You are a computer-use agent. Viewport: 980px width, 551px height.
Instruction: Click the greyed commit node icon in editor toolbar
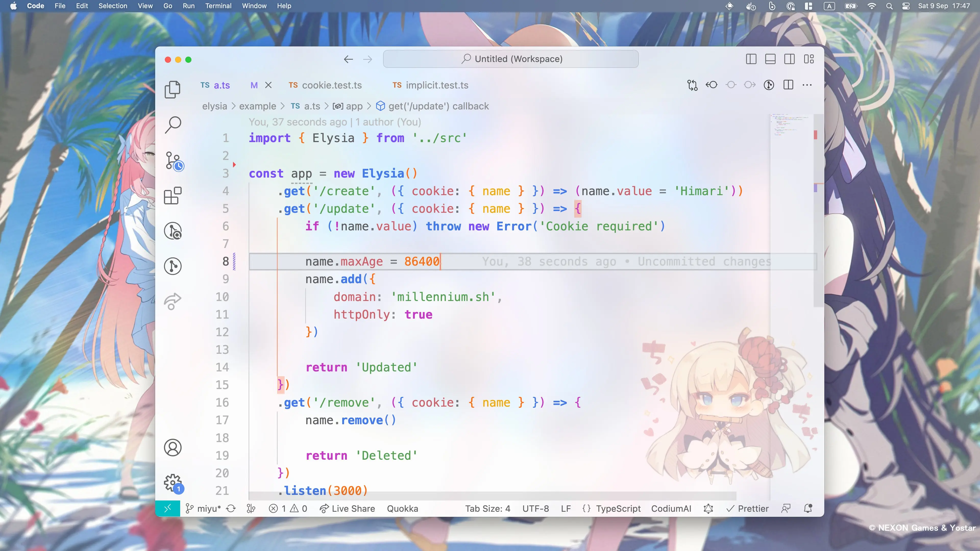731,85
